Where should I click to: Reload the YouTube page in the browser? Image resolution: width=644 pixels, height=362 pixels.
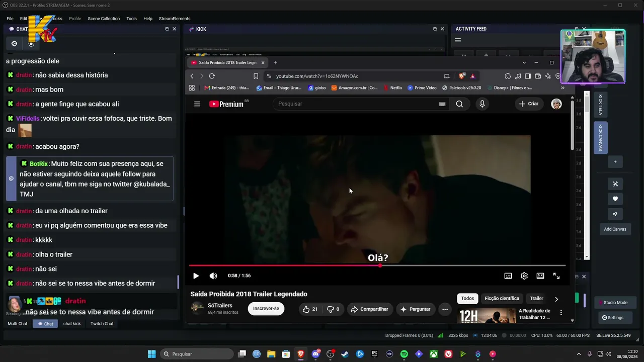212,76
